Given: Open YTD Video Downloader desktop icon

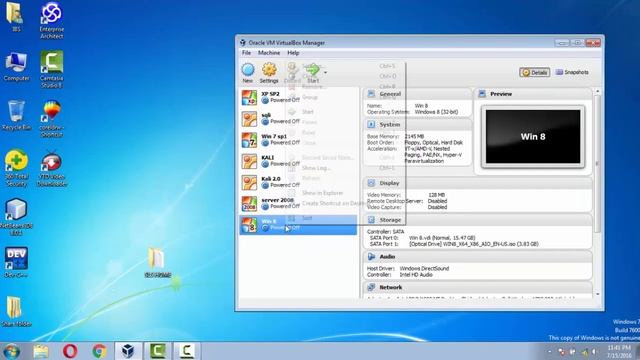Looking at the screenshot, I should 51,169.
